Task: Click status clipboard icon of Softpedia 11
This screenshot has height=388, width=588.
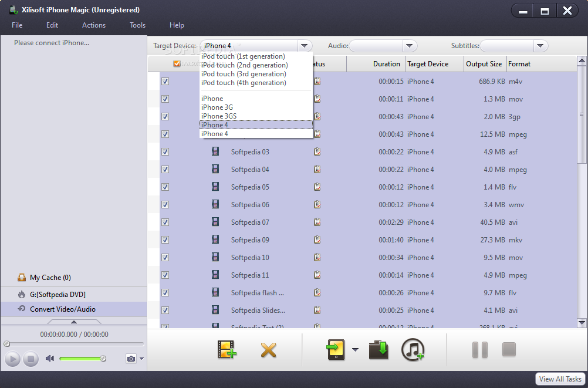Action: [x=317, y=275]
